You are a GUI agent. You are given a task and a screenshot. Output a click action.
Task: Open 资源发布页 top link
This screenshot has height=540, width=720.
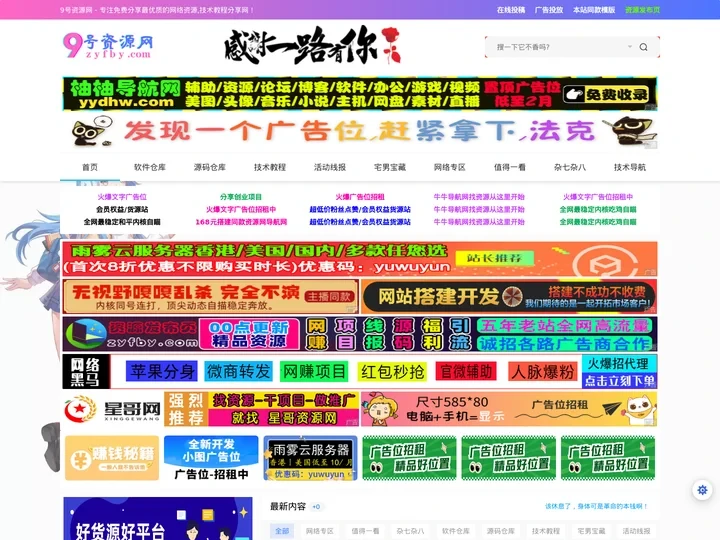click(x=642, y=10)
